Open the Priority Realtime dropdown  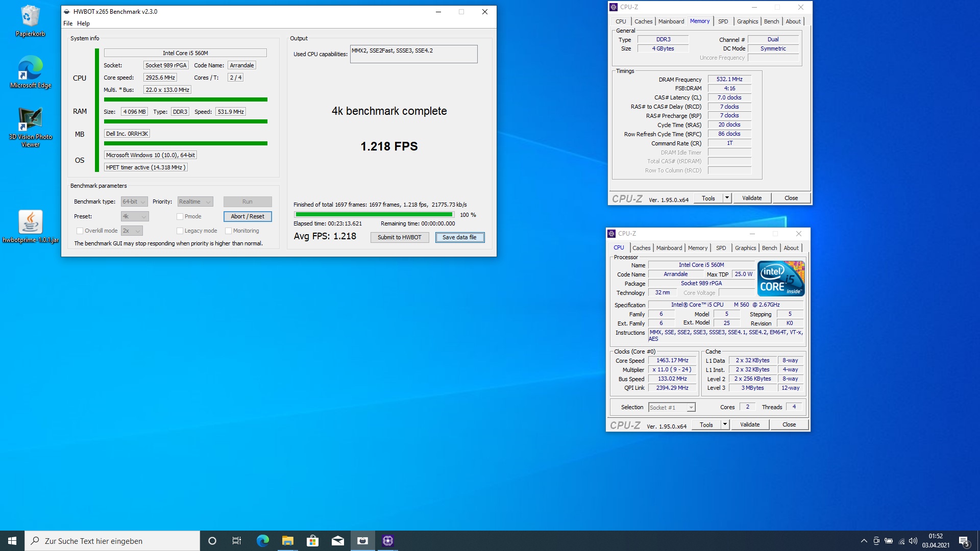click(195, 202)
